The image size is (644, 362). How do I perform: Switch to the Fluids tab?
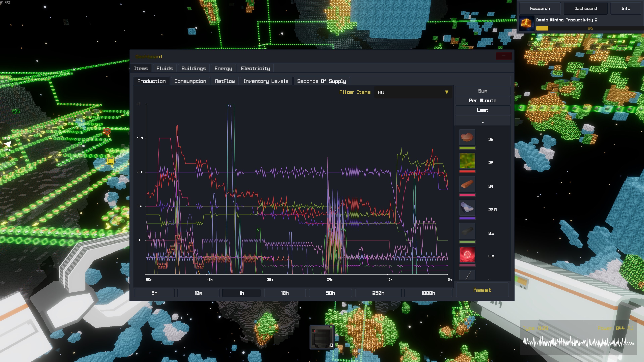click(x=165, y=68)
